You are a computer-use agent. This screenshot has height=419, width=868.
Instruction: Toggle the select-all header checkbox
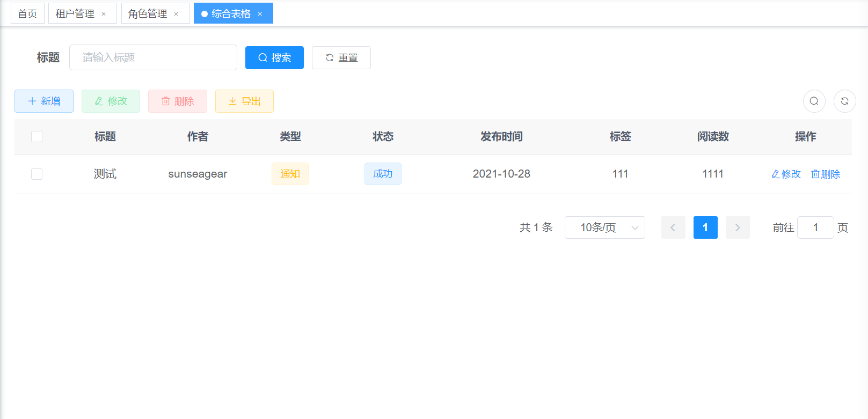coord(37,136)
